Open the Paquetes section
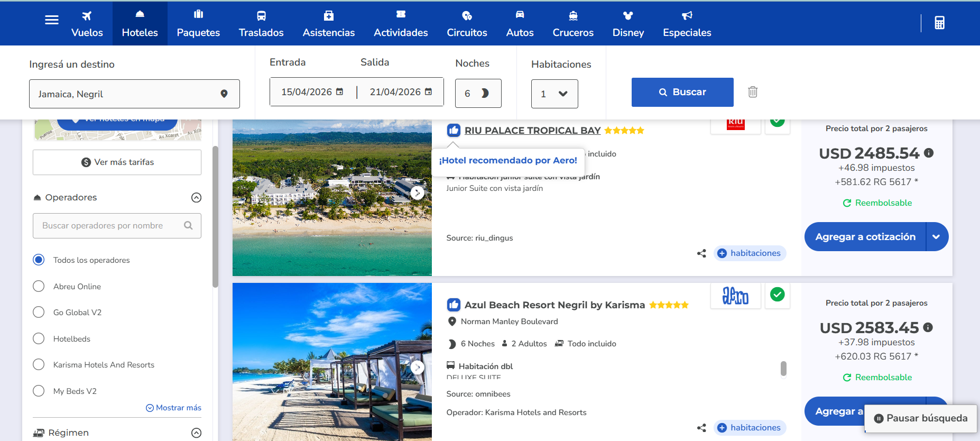This screenshot has height=441, width=980. coord(198,24)
